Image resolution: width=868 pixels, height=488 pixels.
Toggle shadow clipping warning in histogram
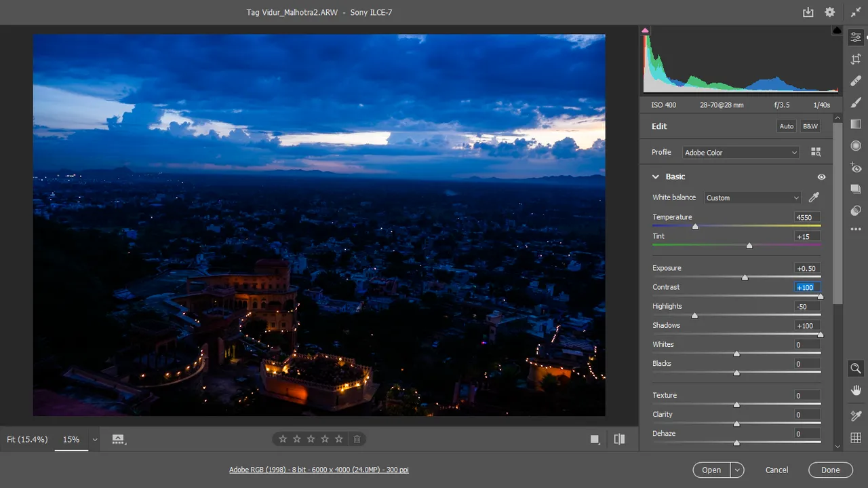[645, 31]
